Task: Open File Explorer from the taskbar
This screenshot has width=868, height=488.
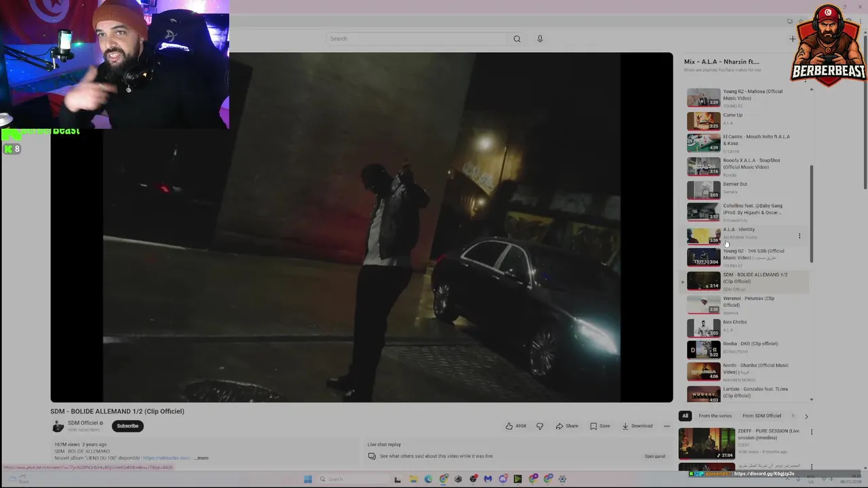Action: click(x=413, y=479)
